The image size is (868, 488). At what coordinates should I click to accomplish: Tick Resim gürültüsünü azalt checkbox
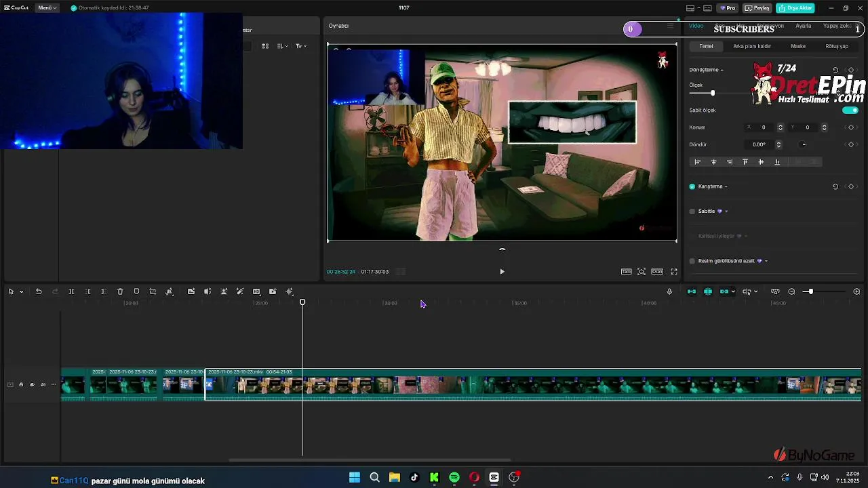click(692, 261)
